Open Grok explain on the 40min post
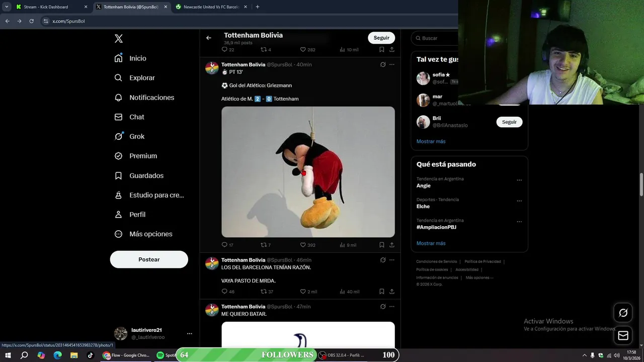 point(383,64)
